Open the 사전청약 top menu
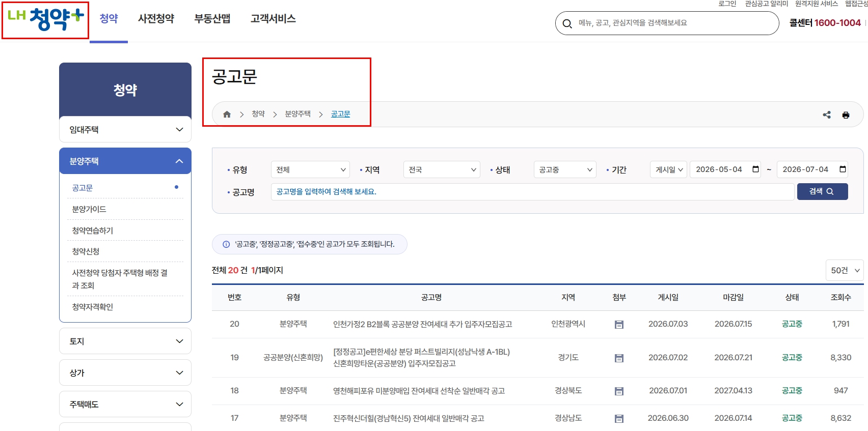 [x=156, y=19]
